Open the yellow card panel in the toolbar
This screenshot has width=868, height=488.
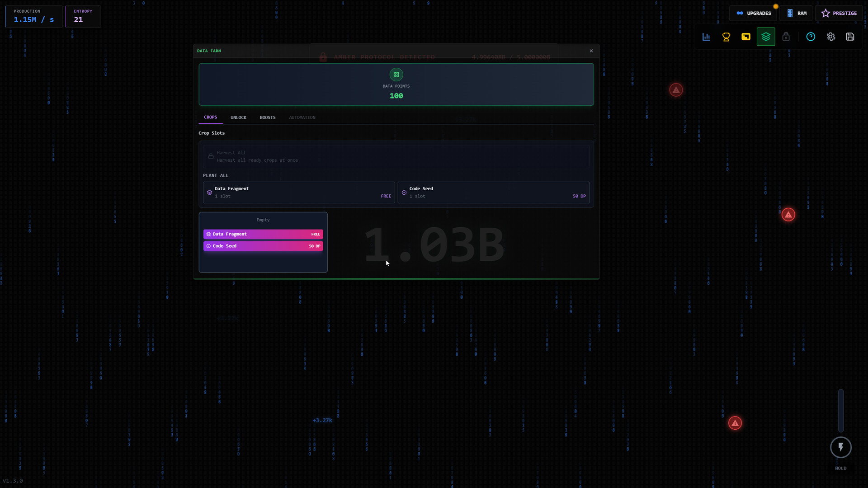[745, 37]
